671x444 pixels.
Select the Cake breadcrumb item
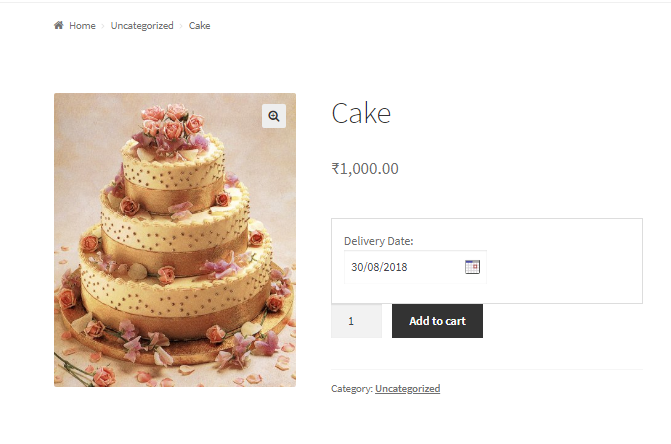[x=199, y=26]
